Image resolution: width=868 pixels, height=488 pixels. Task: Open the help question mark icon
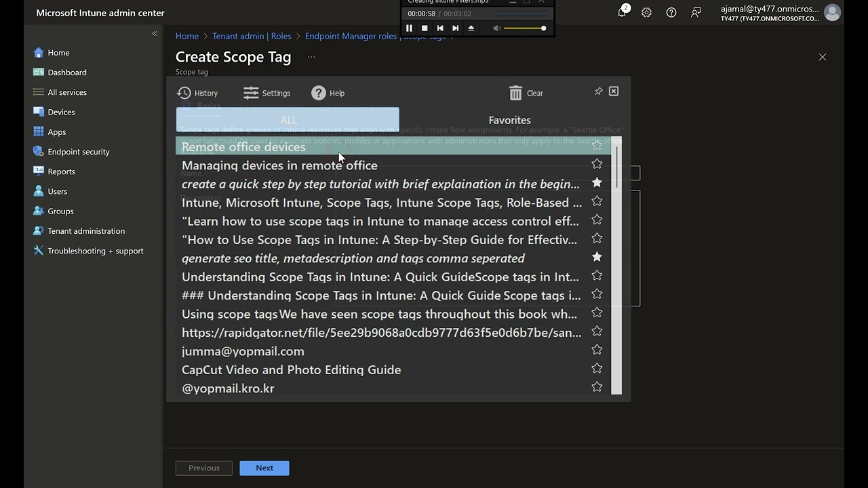click(671, 12)
